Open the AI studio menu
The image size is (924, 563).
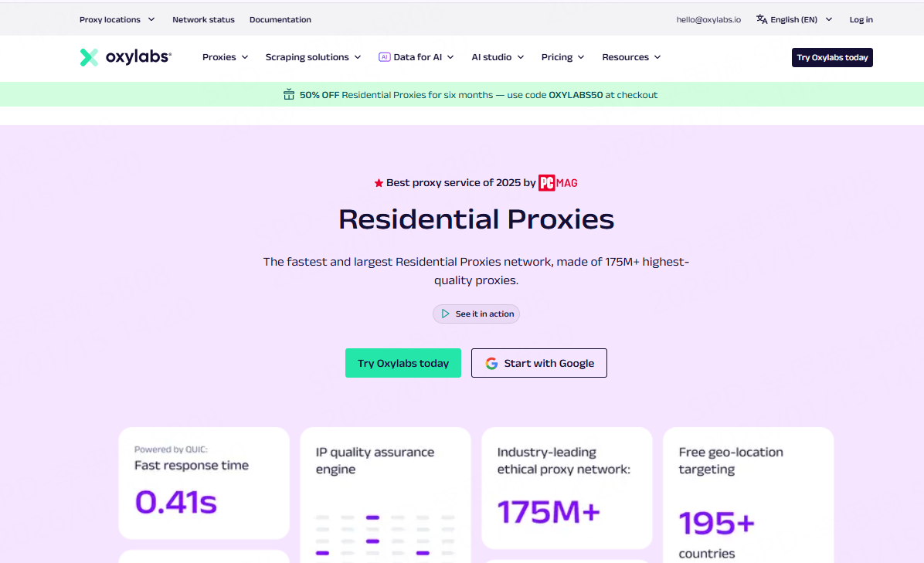pos(498,57)
